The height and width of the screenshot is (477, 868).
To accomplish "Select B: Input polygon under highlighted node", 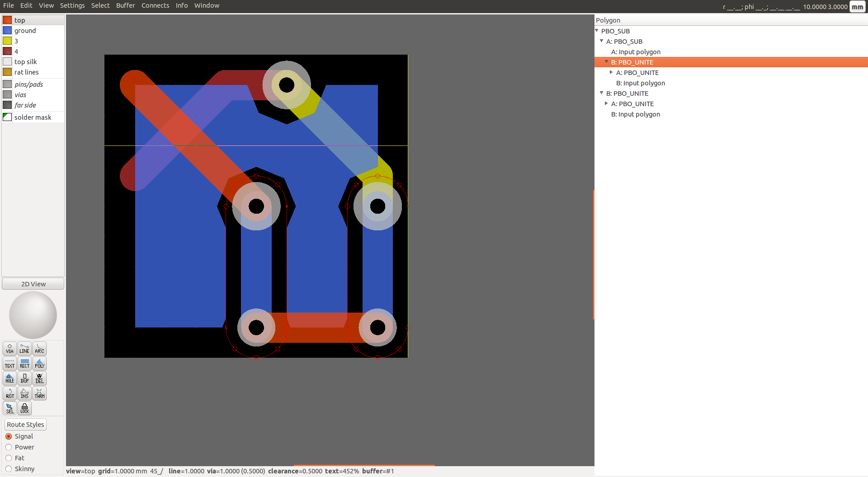I will click(731, 83).
